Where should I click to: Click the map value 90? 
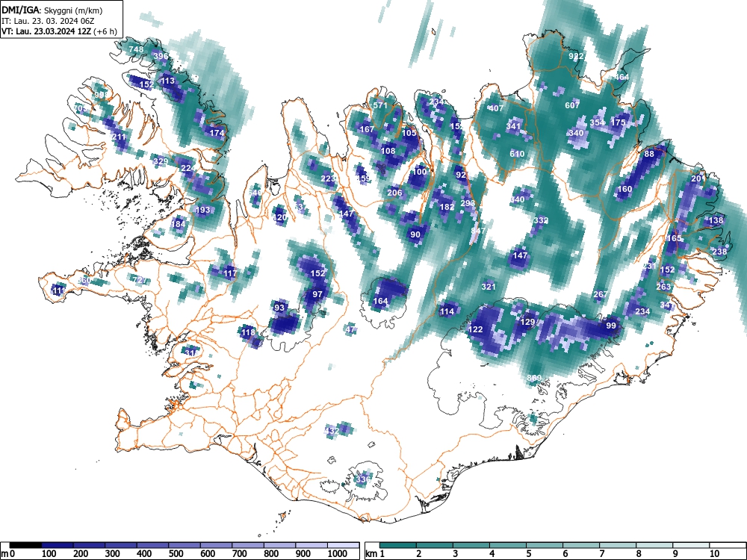click(415, 234)
